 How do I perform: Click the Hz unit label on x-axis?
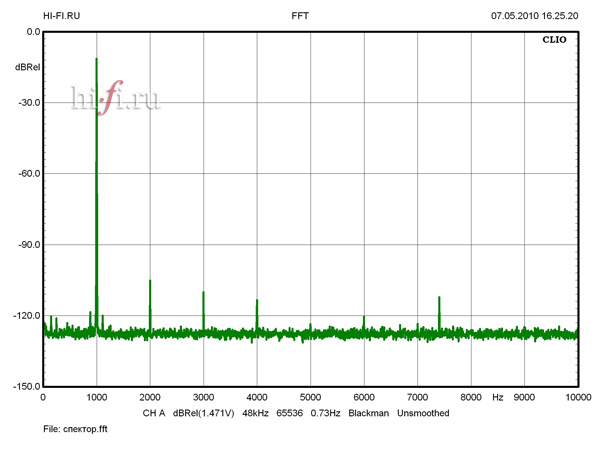click(x=497, y=397)
